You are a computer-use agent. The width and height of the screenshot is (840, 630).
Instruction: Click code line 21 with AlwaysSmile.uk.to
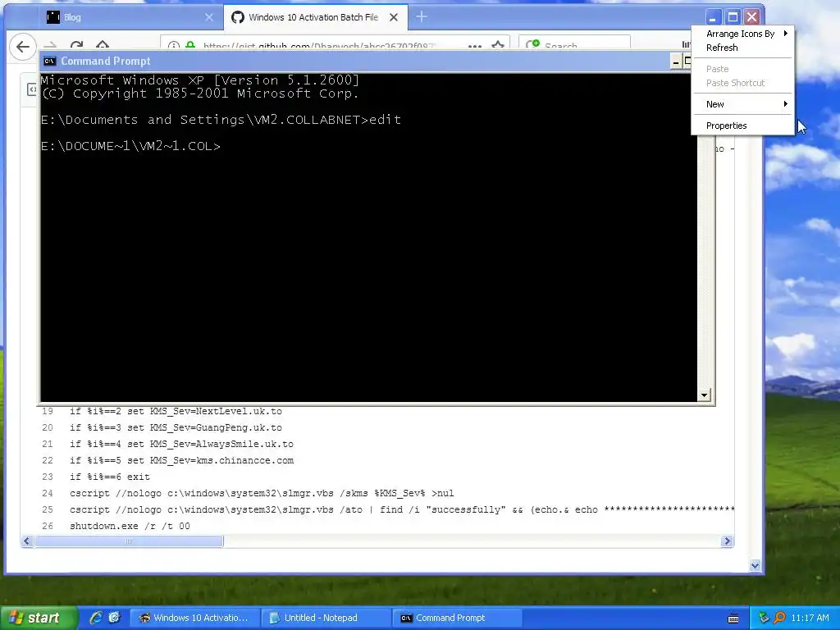[181, 444]
